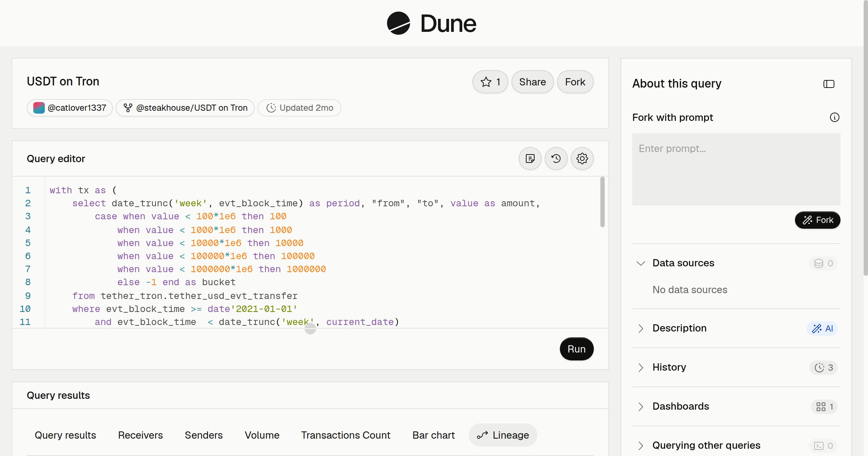
Task: Click the query editor vertical scrollbar
Action: [602, 202]
